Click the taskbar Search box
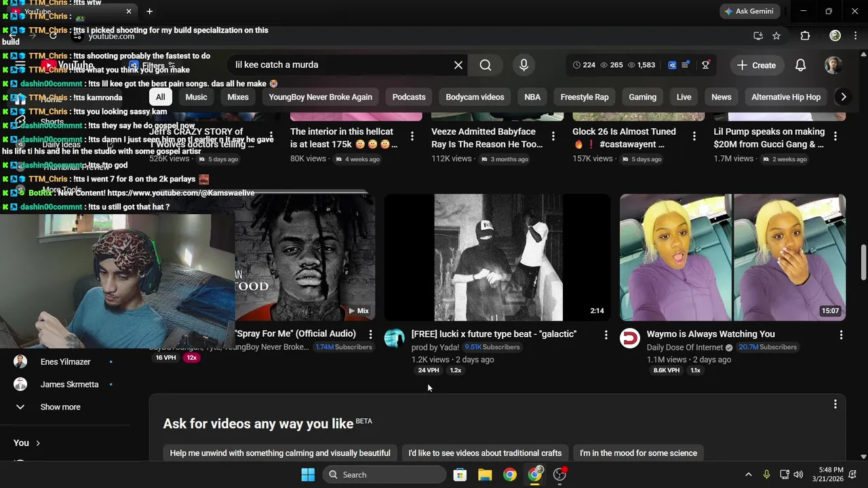 tap(384, 474)
